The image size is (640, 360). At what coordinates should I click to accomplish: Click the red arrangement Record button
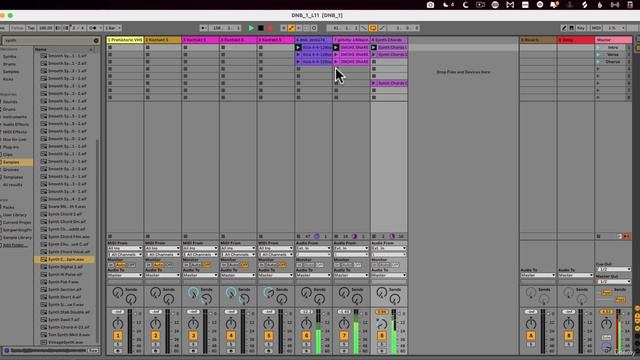pos(270,28)
